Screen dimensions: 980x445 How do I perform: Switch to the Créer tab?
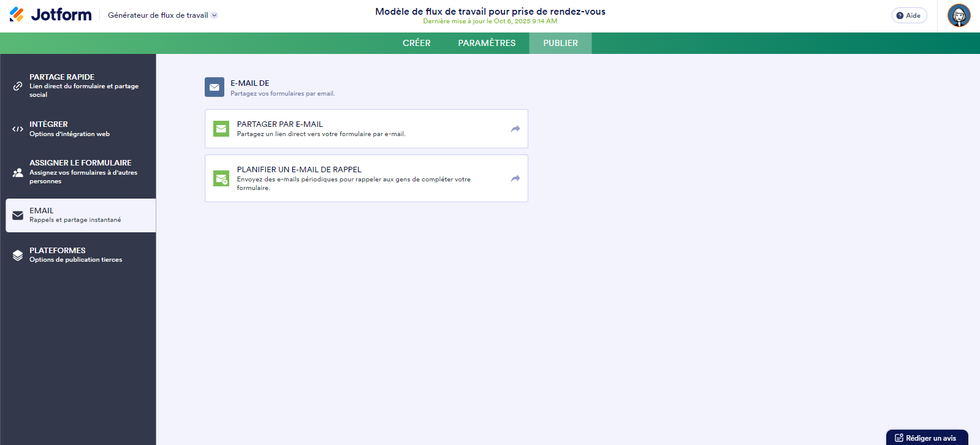pos(416,43)
